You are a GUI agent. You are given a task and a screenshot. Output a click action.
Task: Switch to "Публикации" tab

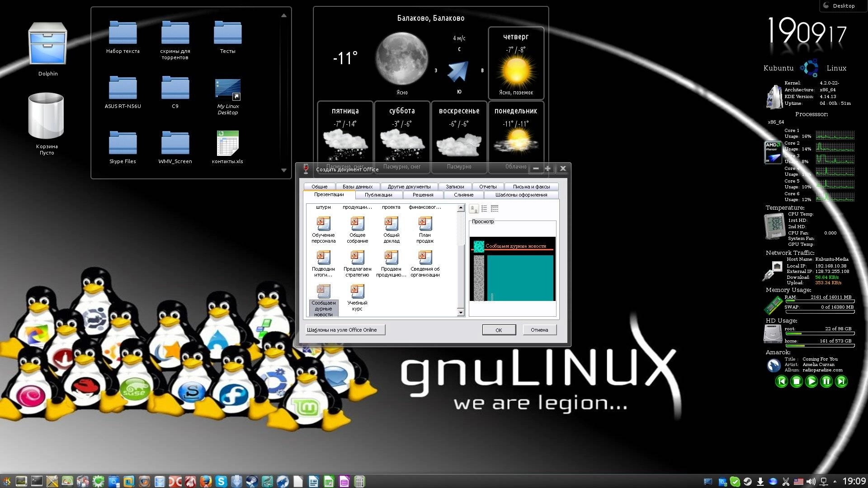coord(378,195)
